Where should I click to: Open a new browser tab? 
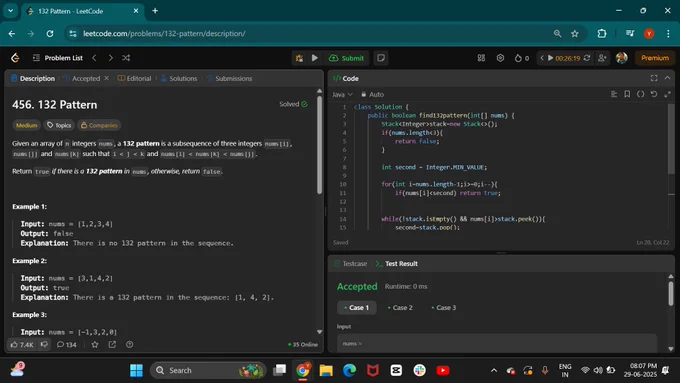pyautogui.click(x=155, y=11)
